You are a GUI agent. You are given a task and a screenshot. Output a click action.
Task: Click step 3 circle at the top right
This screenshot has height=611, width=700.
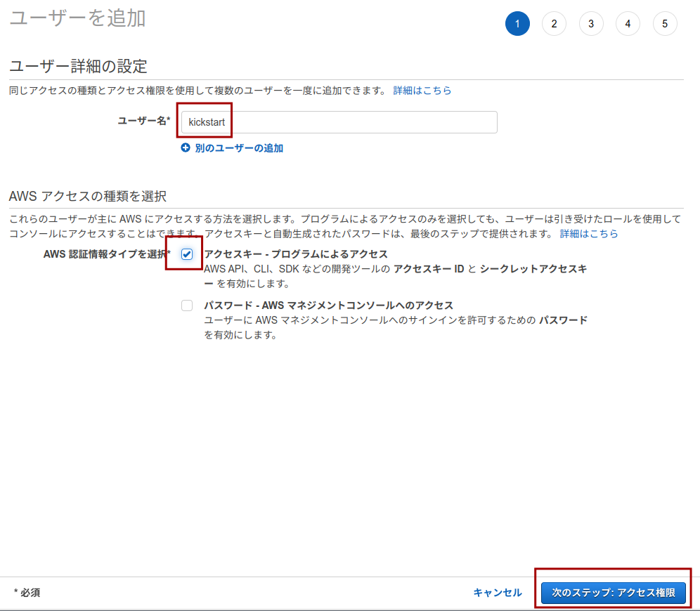(x=591, y=23)
